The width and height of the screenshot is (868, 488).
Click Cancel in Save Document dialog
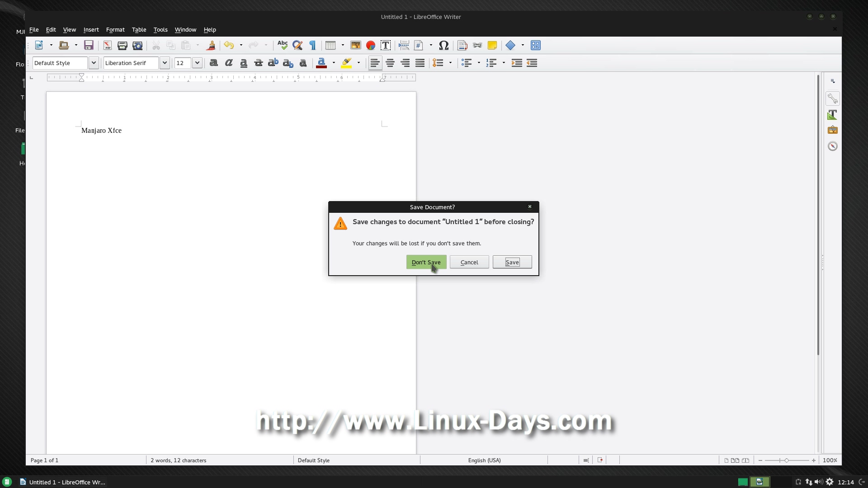[469, 262]
